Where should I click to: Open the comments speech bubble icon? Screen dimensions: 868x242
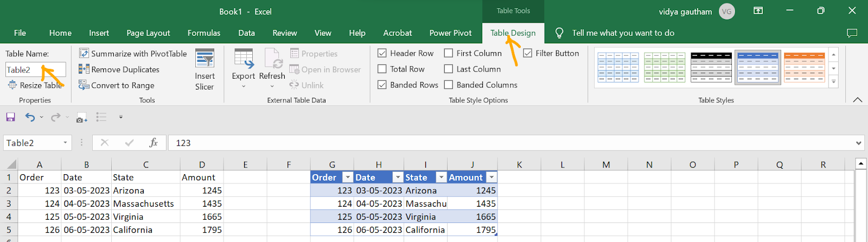coord(852,33)
